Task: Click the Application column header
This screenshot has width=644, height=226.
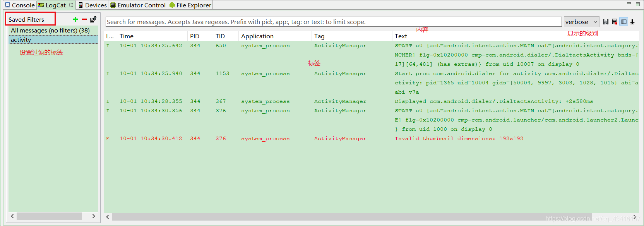Action: tap(275, 36)
